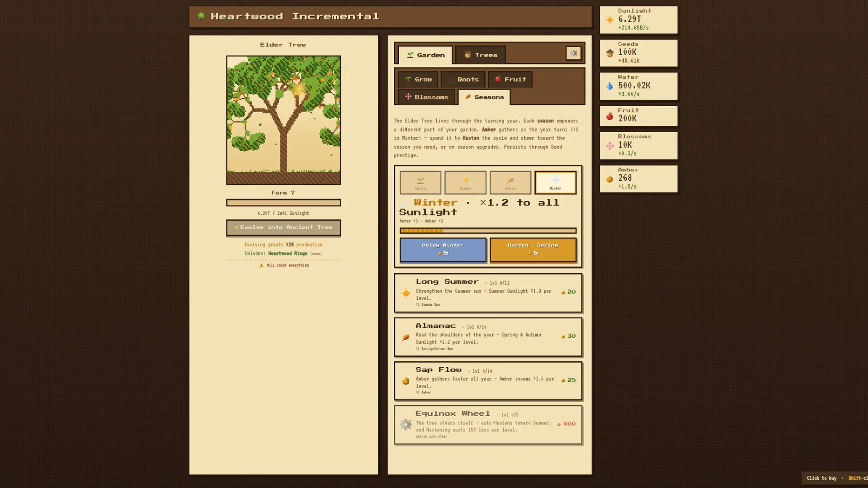Click the Sunlight resource sun icon
Viewport: 868px width, 488px height.
tap(609, 19)
